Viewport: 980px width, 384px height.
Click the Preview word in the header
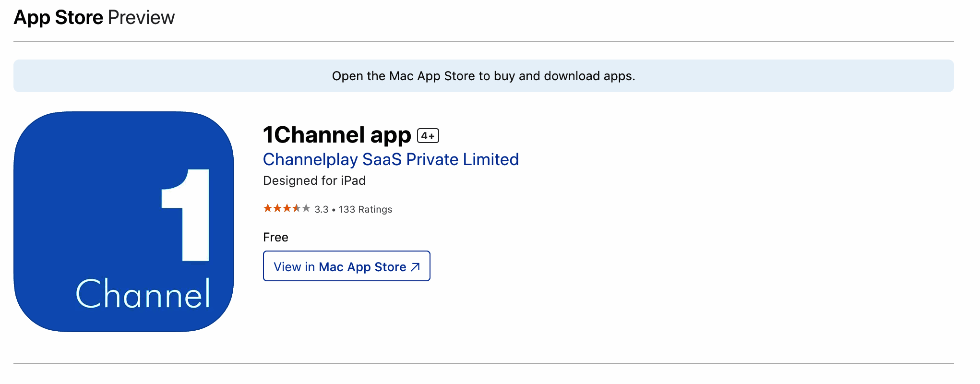point(141,18)
